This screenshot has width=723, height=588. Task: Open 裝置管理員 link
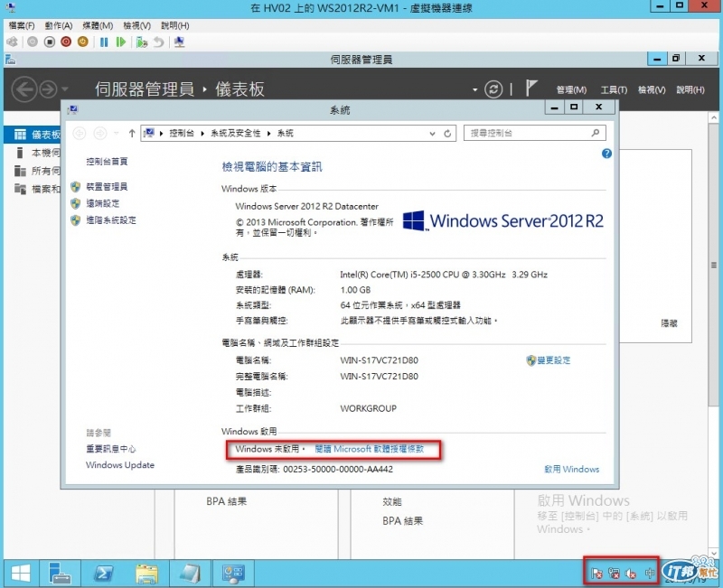point(107,187)
